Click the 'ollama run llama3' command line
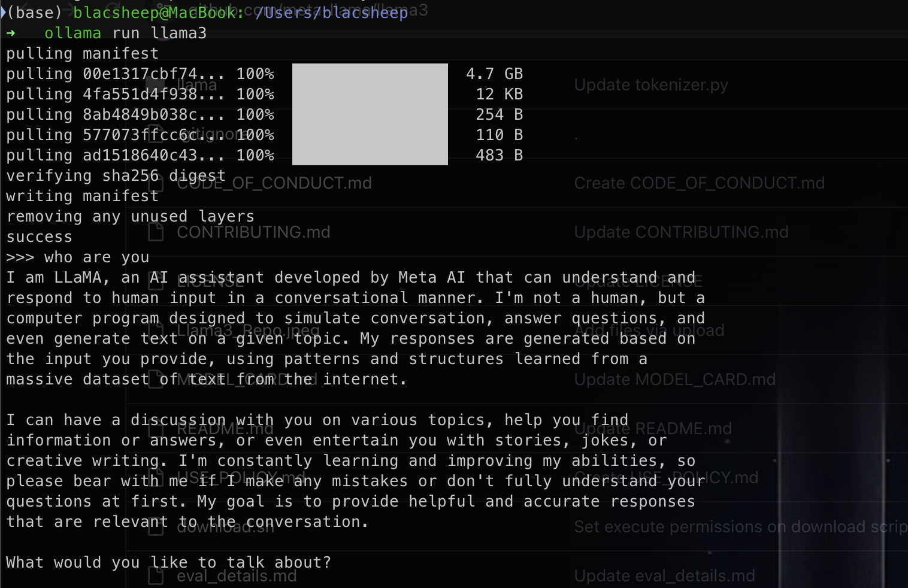This screenshot has width=908, height=588. point(125,34)
